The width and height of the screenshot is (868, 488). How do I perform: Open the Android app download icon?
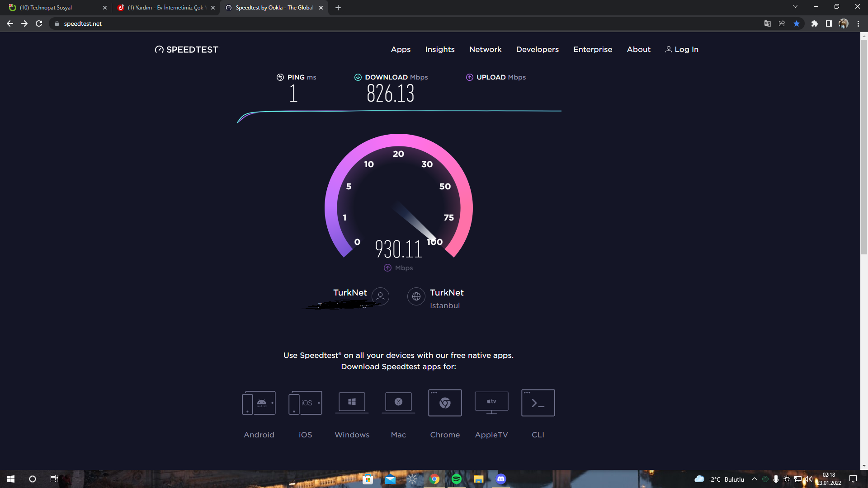pyautogui.click(x=259, y=403)
